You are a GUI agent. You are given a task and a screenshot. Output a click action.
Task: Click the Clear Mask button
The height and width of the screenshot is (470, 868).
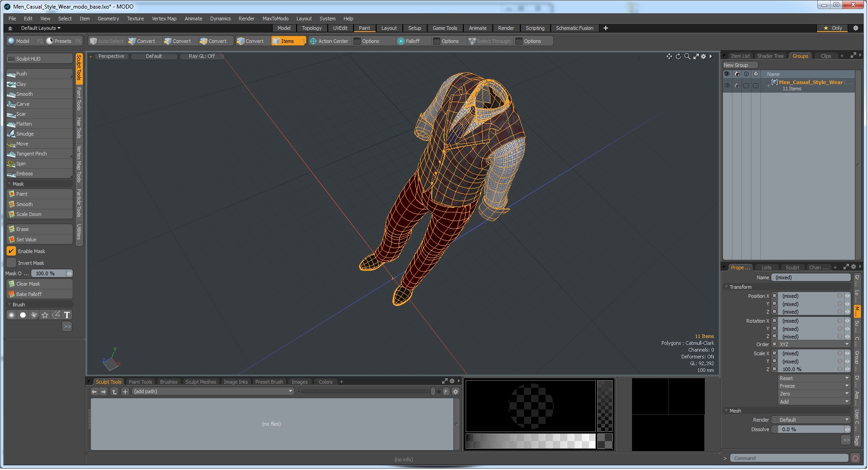point(39,284)
